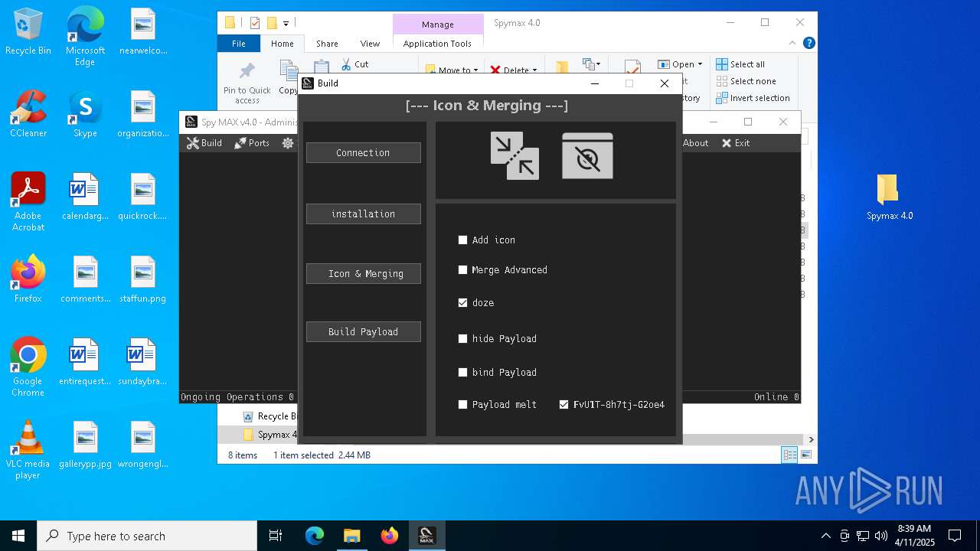Open Skype desktop shortcut
The height and width of the screenshot is (551, 980).
(x=85, y=114)
